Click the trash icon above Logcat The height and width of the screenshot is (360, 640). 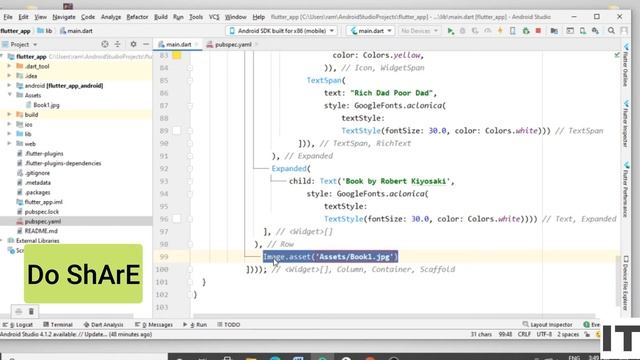(31, 311)
